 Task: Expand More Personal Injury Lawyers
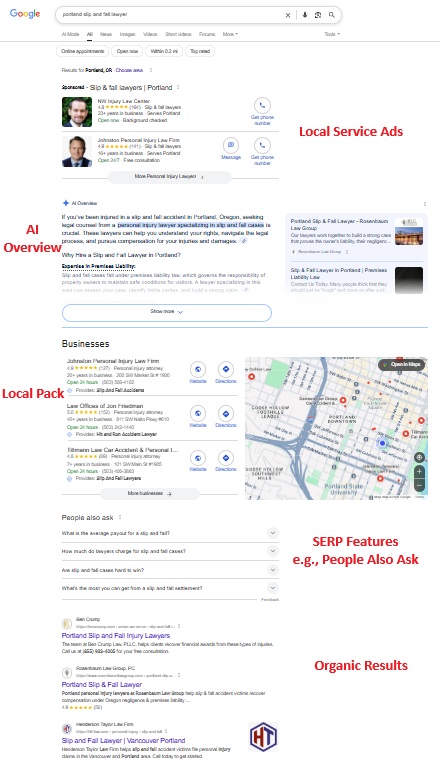click(169, 176)
